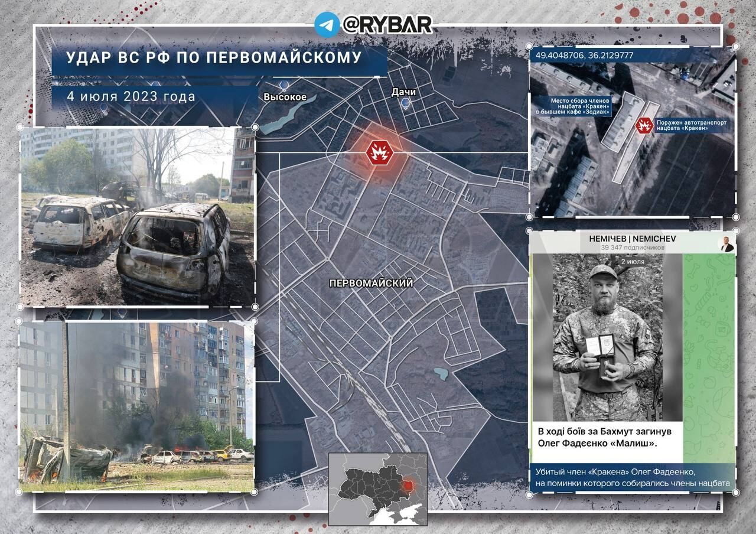Screen dimensions: 756x534
Task: Click the date banner 4 июля 2023 года
Action: point(131,96)
